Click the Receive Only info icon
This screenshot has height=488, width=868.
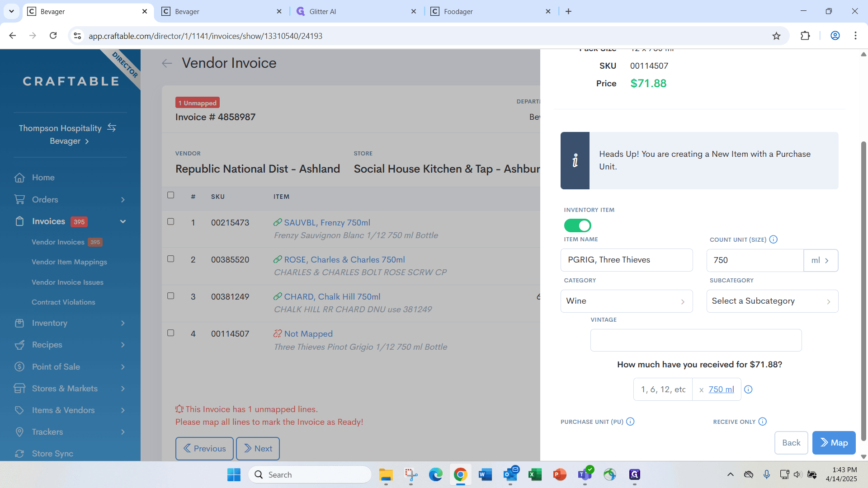(763, 422)
